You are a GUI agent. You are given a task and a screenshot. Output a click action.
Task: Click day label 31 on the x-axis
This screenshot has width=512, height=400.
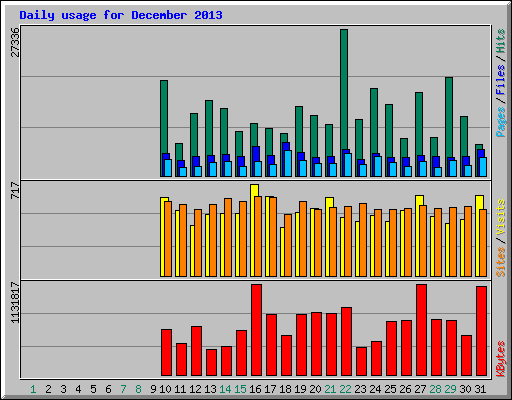tap(480, 389)
